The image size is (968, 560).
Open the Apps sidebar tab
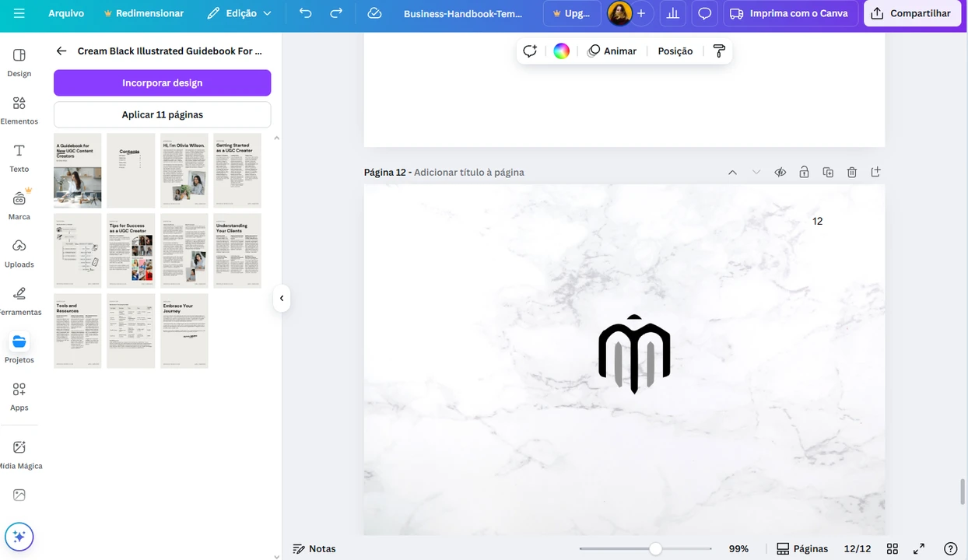(19, 397)
